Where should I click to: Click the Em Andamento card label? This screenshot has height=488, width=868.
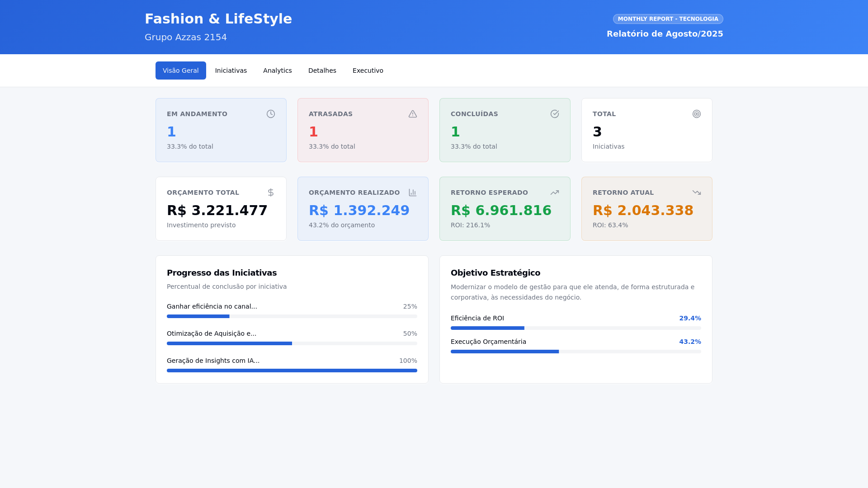click(x=197, y=114)
